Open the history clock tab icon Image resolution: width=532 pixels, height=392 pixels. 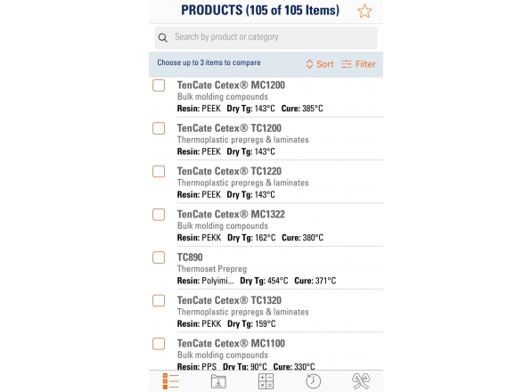pos(313,381)
